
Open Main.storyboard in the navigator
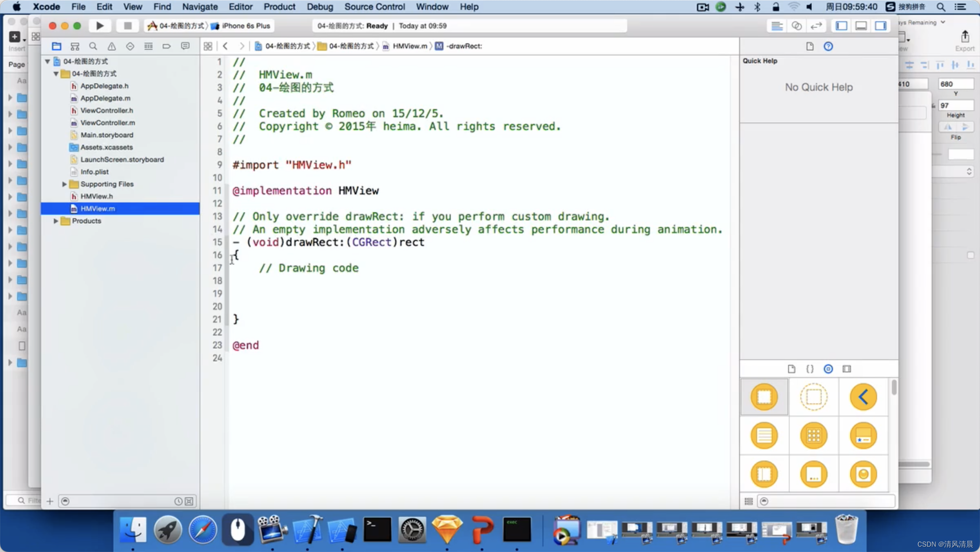click(107, 135)
